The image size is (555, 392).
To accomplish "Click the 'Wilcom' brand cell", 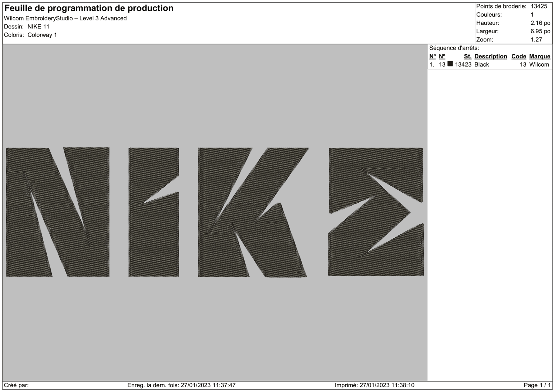I will tap(539, 64).
